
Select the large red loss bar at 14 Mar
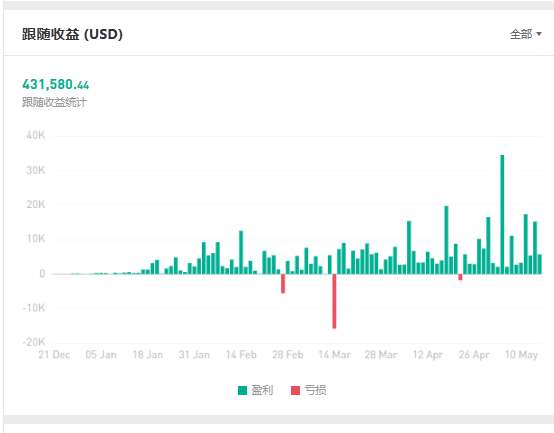tap(334, 301)
